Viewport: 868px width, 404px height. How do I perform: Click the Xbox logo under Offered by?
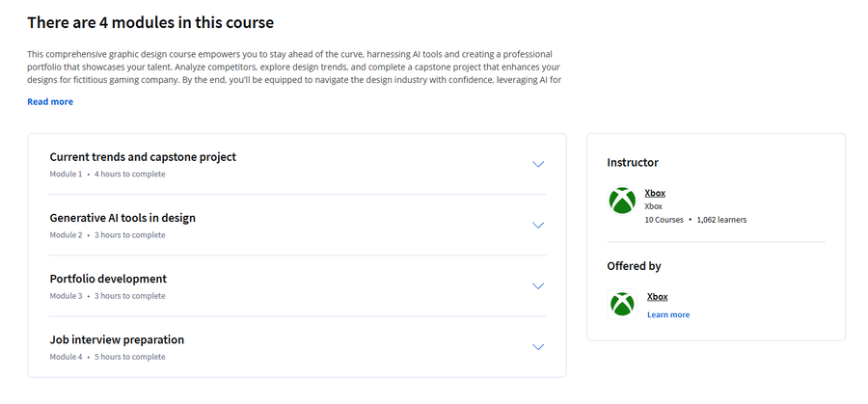(622, 304)
